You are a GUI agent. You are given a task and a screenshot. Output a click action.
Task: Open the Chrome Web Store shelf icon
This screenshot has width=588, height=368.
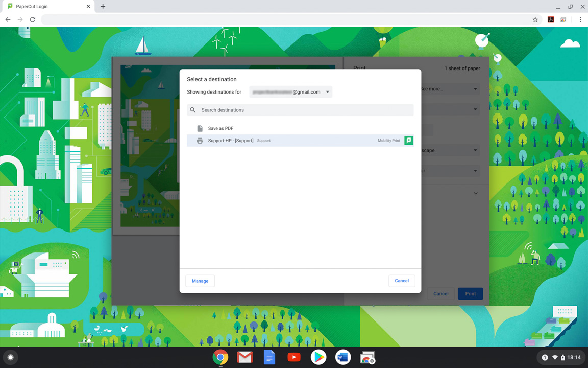point(367,357)
